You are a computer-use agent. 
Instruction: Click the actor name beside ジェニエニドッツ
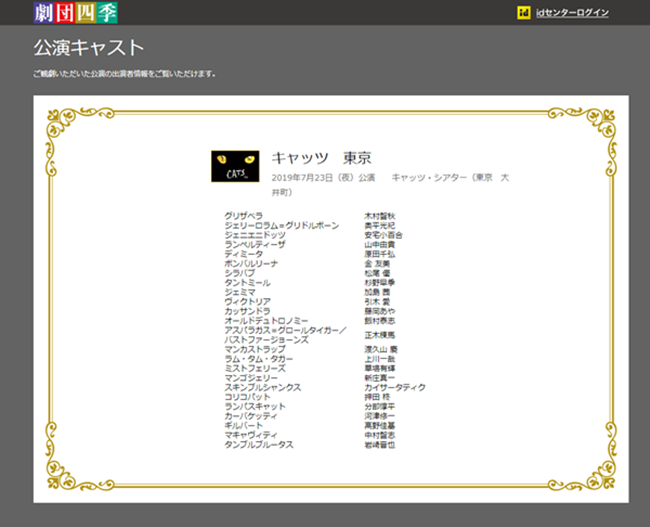pos(383,235)
